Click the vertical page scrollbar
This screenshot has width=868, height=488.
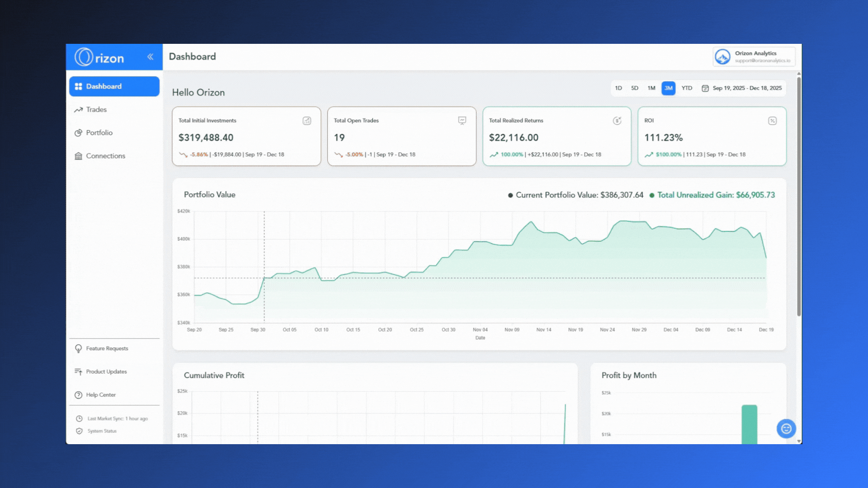[799, 197]
